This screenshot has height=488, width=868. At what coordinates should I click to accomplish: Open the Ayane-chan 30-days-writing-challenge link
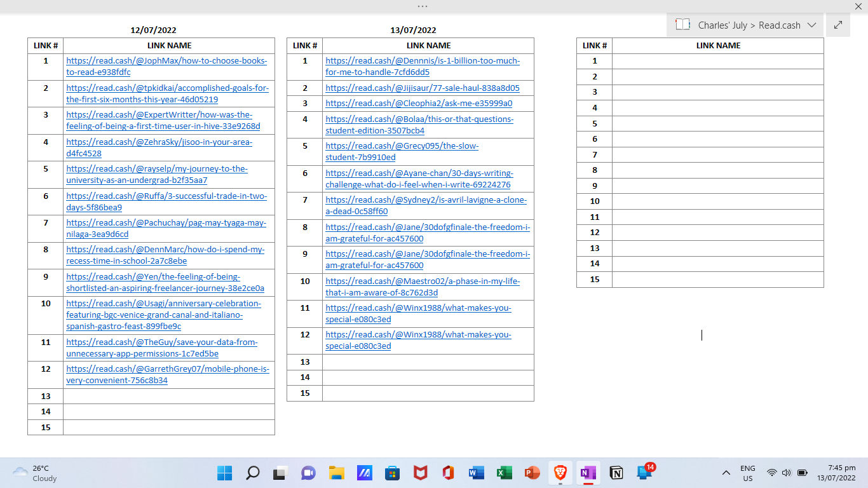419,179
